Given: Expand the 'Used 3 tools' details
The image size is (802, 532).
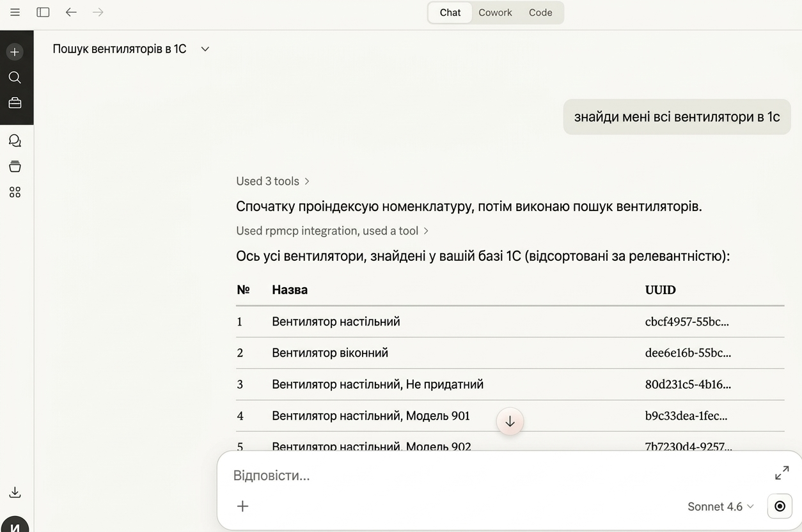Looking at the screenshot, I should (272, 181).
